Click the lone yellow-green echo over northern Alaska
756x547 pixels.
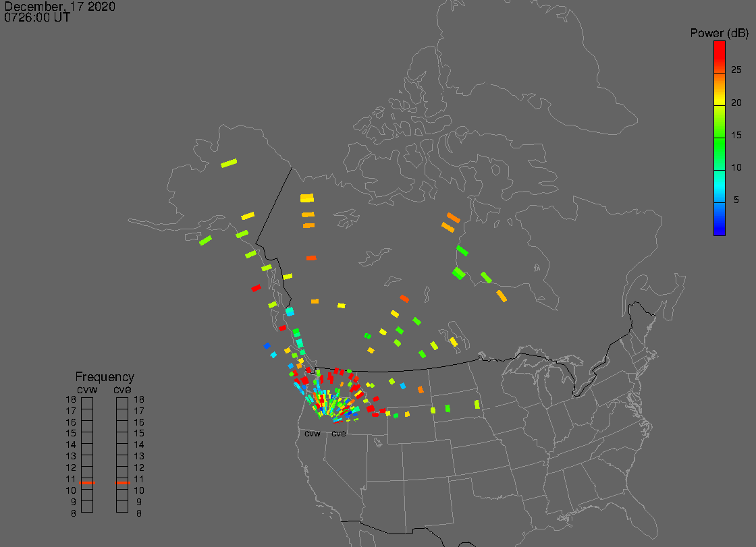pyautogui.click(x=229, y=163)
